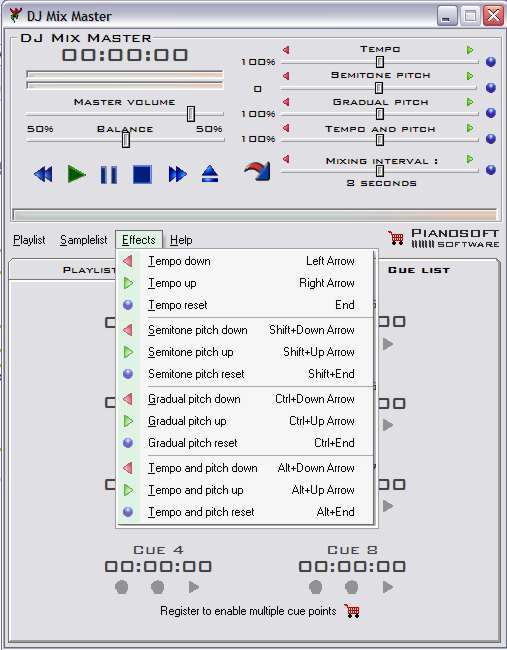Click the gray play triangle under Cue 4

193,587
